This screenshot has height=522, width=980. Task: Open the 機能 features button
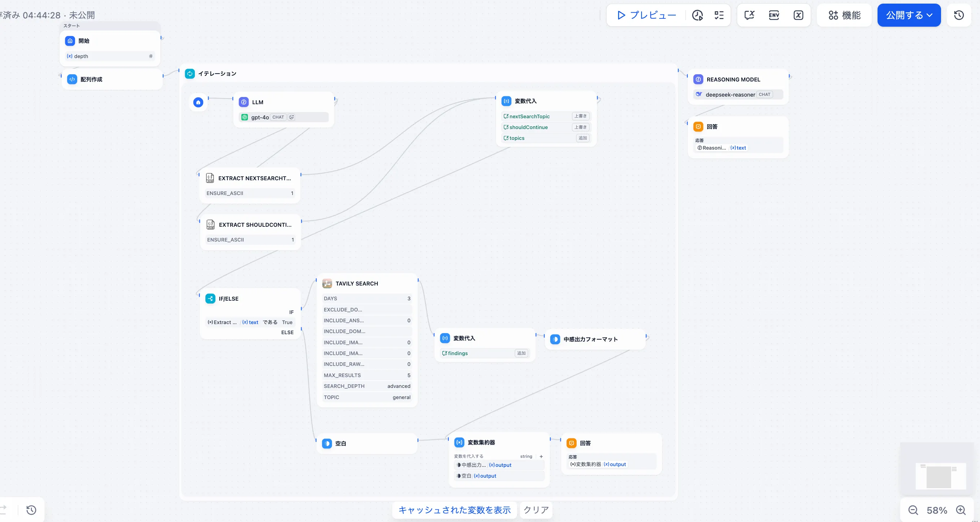(844, 15)
